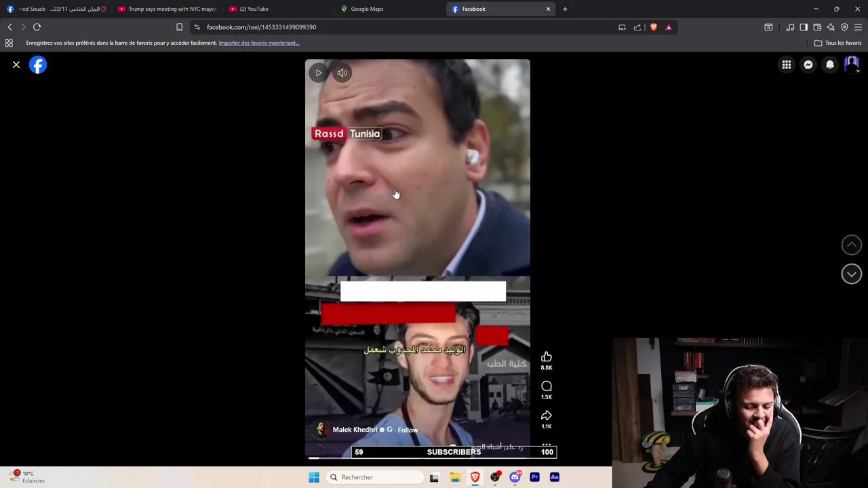Close the reel viewer with the X button
Image resolution: width=868 pixels, height=488 pixels.
(x=16, y=64)
